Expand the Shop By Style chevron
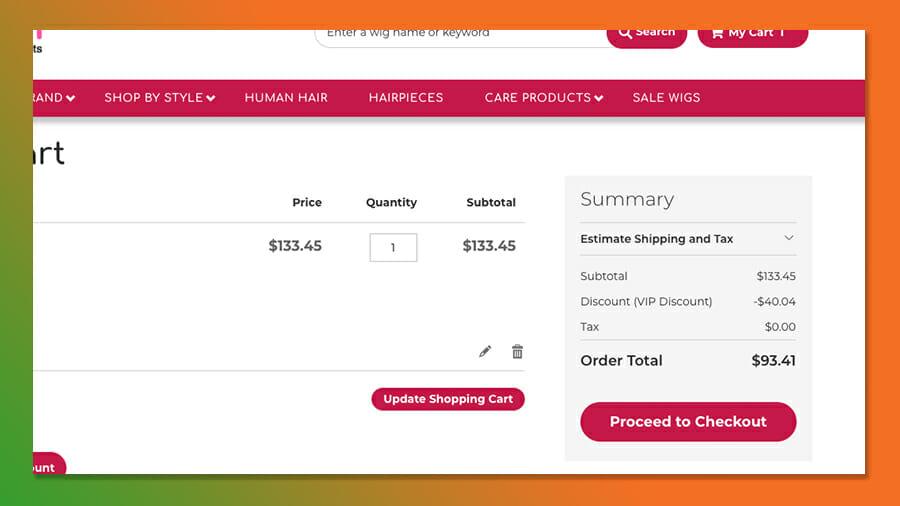The image size is (900, 506). (211, 98)
